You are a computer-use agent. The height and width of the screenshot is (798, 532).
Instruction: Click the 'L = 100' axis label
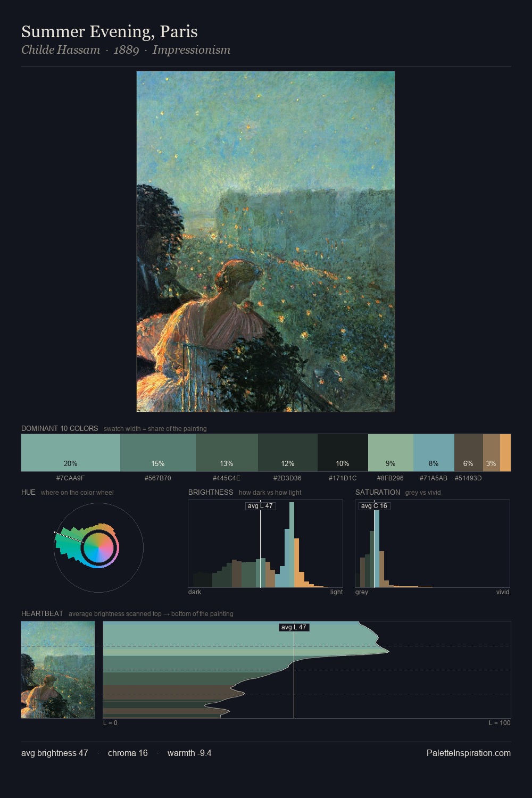[500, 723]
